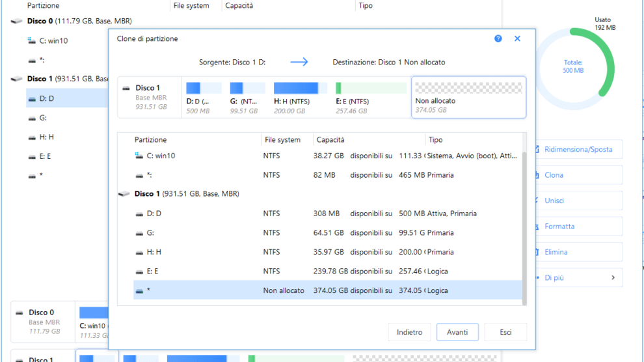Select E: E in main window tree
This screenshot has height=362, width=644.
45,156
